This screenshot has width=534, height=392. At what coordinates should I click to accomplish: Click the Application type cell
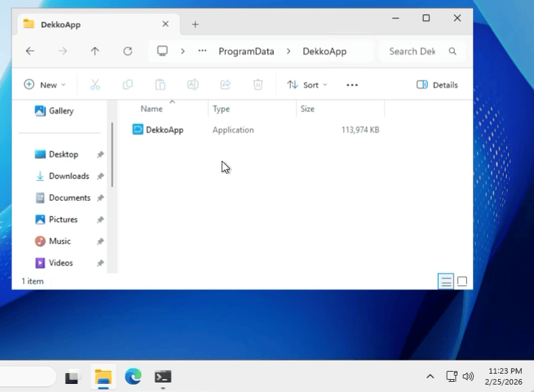(x=233, y=130)
